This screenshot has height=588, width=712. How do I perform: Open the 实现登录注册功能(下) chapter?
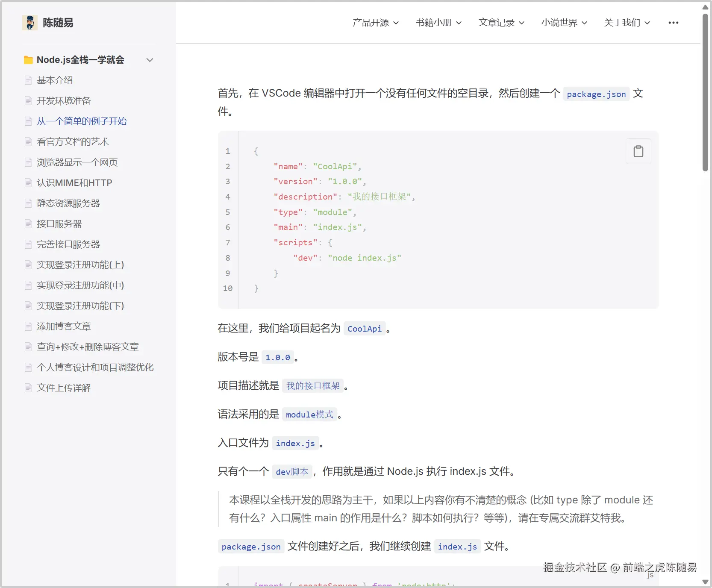pyautogui.click(x=80, y=306)
